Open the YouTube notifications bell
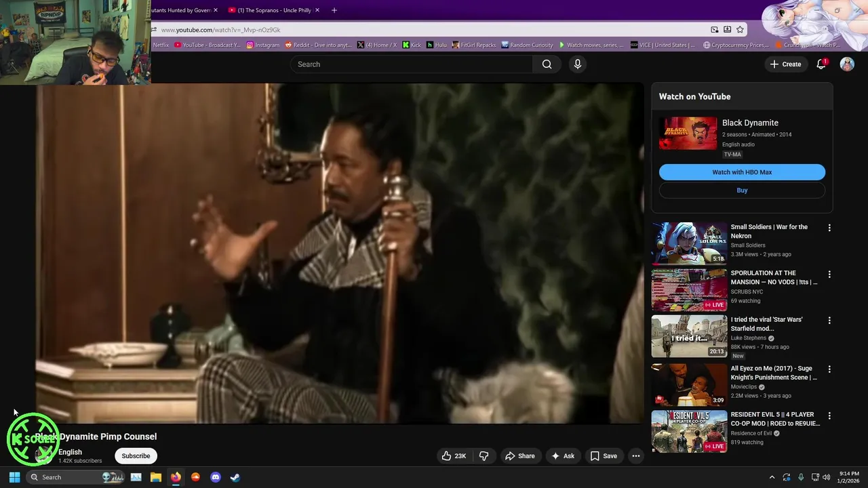The height and width of the screenshot is (488, 868). [x=821, y=64]
